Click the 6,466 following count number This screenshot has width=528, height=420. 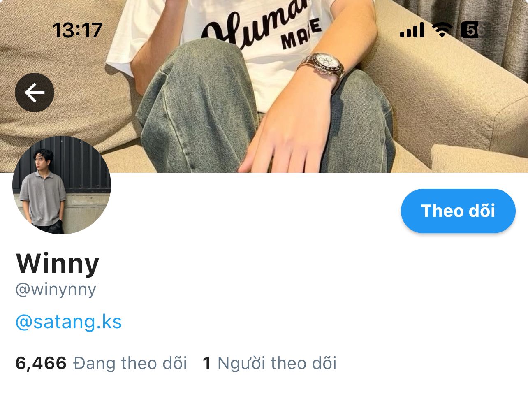click(41, 363)
